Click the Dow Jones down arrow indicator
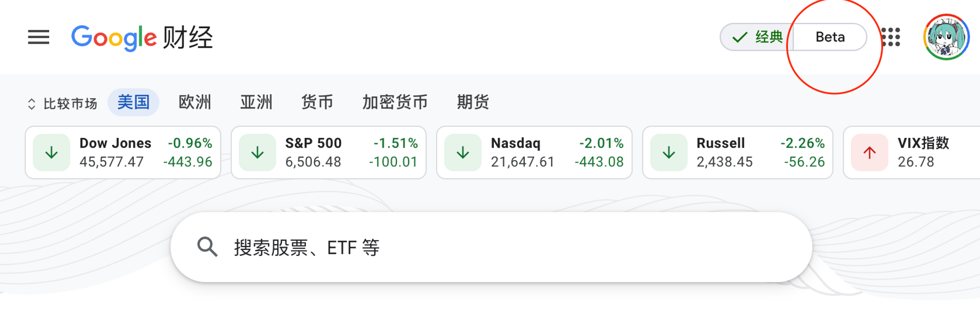 52,152
